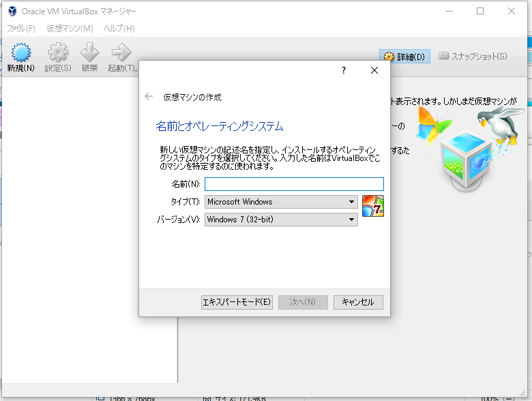Viewport: 532px width, 401px height.
Task: Minimize the VirtualBox Manager window
Action: point(449,11)
